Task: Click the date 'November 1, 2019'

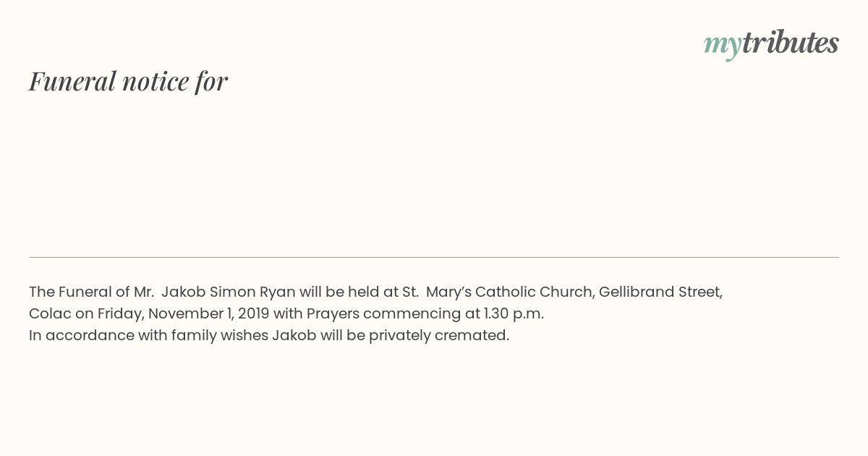Action: 208,314
